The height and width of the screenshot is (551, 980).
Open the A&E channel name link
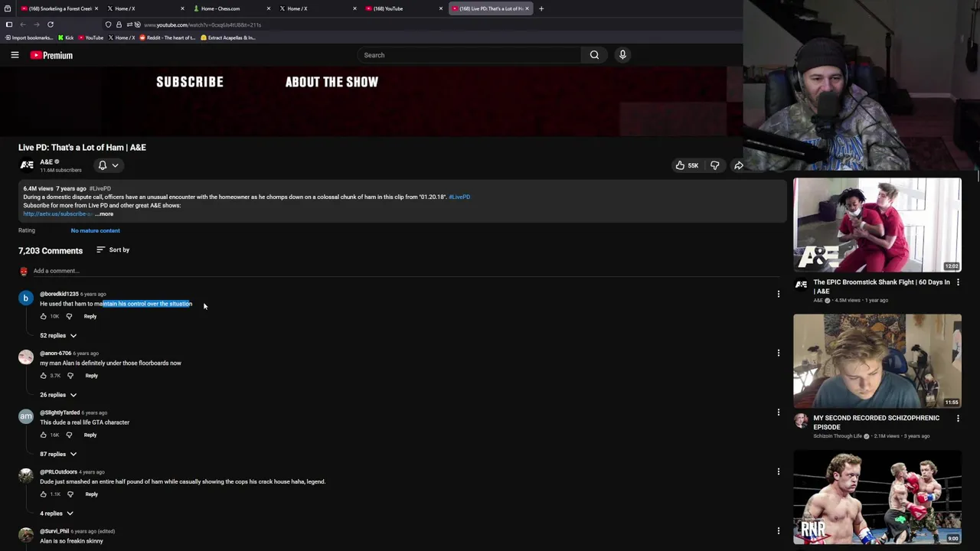tap(46, 162)
